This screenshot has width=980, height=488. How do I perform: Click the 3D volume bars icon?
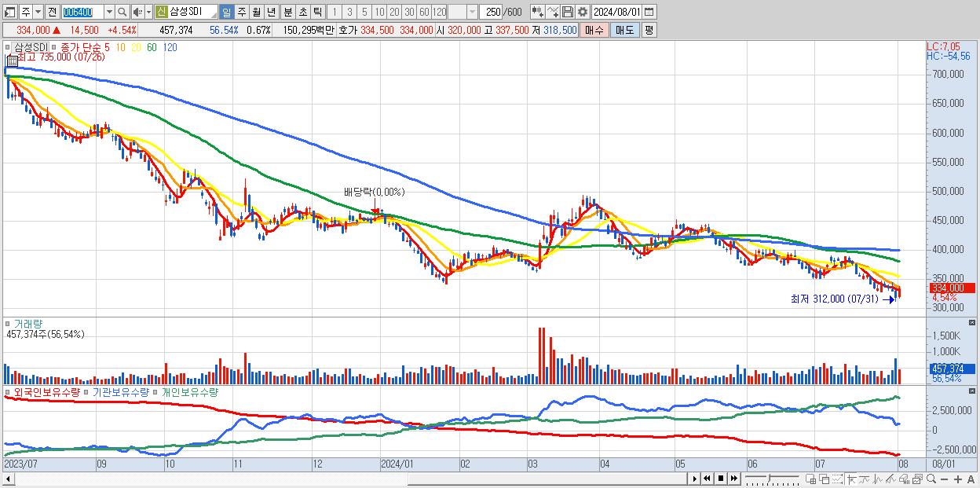coord(904,479)
